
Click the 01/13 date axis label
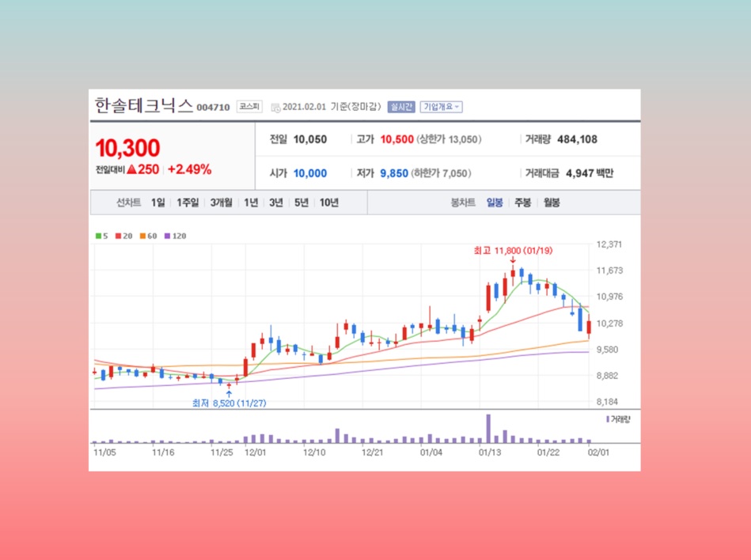click(490, 452)
